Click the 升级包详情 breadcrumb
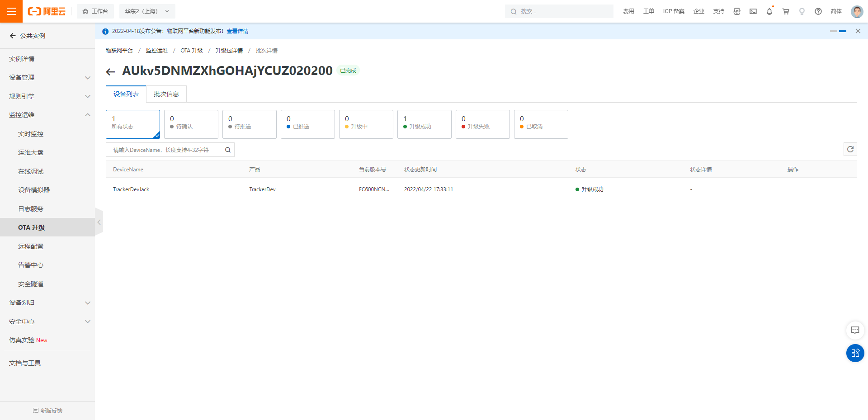This screenshot has width=868, height=420. pos(229,51)
